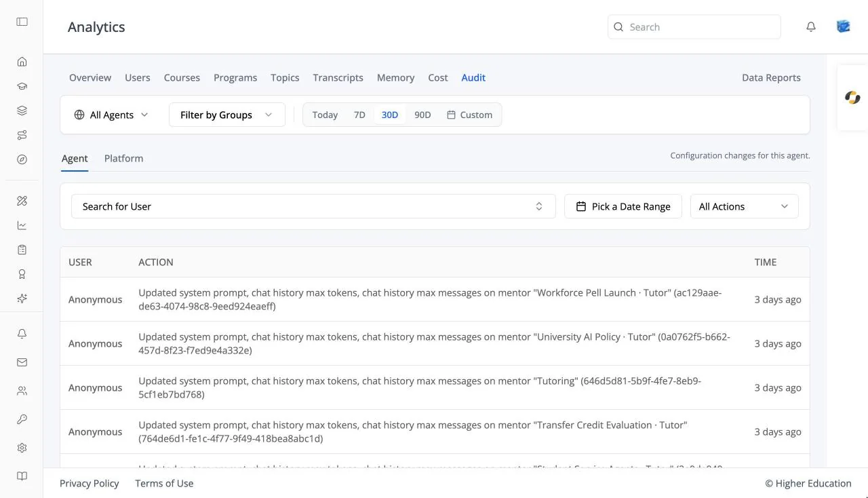
Task: Open the Platform audit sub-tab
Action: 123,158
